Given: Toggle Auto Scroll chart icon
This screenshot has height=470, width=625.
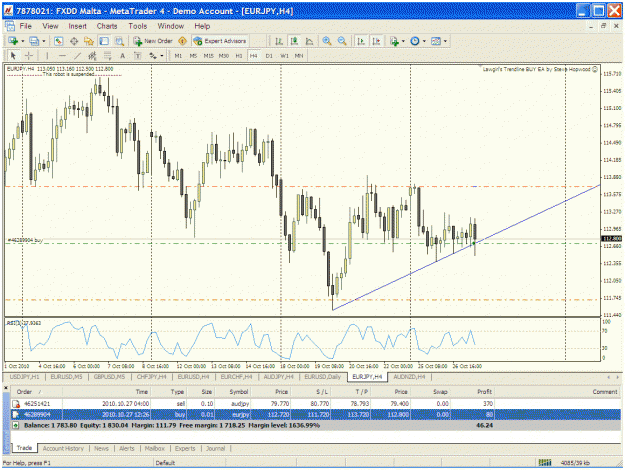Looking at the screenshot, I should click(x=361, y=41).
